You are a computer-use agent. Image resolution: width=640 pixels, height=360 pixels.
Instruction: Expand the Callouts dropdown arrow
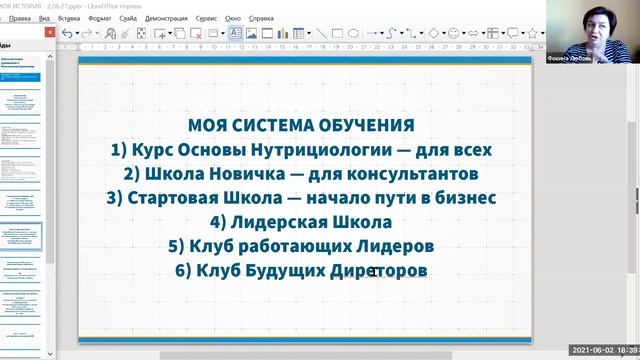523,33
